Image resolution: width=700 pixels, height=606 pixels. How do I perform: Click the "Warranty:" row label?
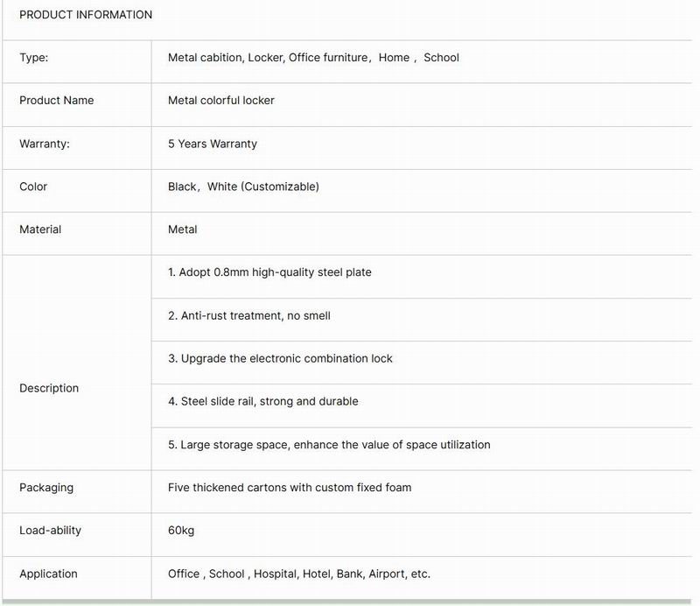tap(45, 144)
